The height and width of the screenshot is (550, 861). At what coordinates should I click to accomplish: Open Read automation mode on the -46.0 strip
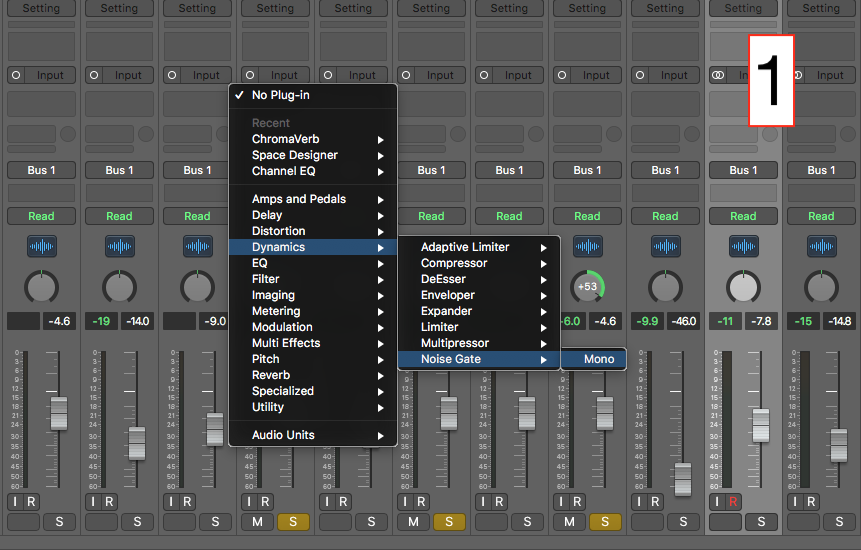click(x=665, y=216)
